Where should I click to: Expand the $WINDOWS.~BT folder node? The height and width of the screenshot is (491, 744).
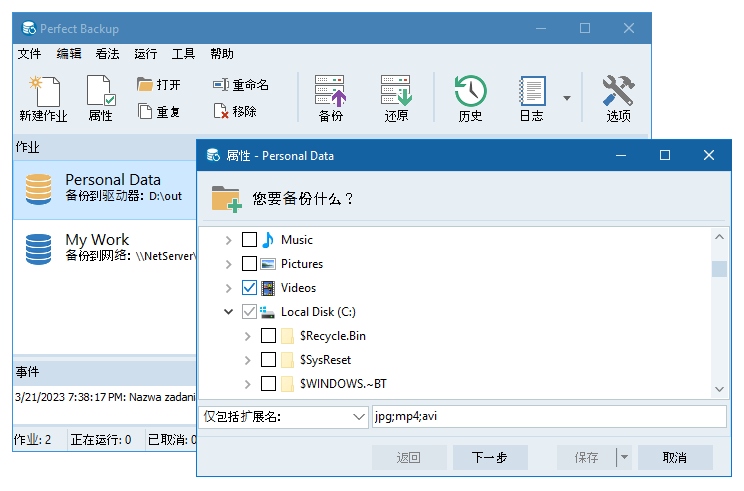click(248, 384)
